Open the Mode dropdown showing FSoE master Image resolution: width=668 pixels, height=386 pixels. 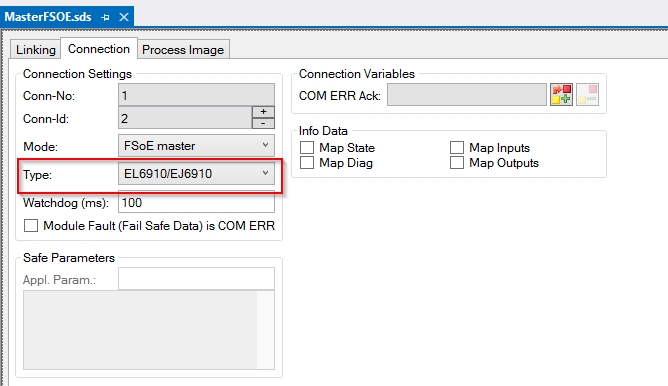pyautogui.click(x=196, y=146)
